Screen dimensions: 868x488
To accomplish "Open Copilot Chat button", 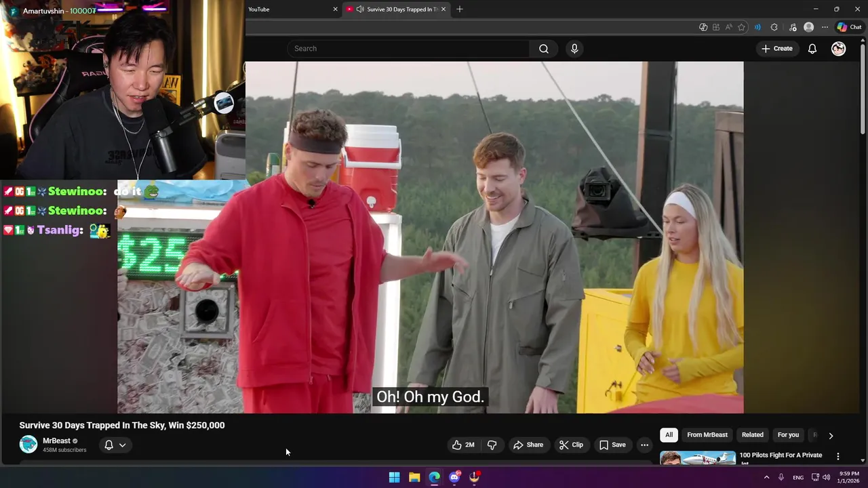I will click(849, 27).
